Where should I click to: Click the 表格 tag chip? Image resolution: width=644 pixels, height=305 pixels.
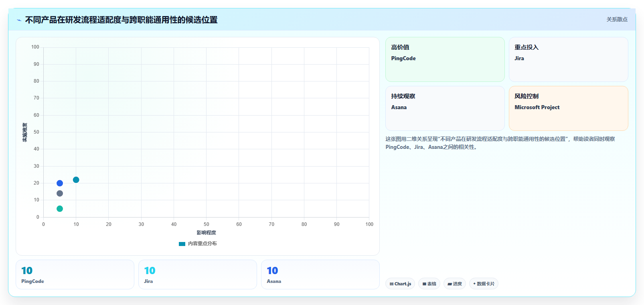point(429,284)
